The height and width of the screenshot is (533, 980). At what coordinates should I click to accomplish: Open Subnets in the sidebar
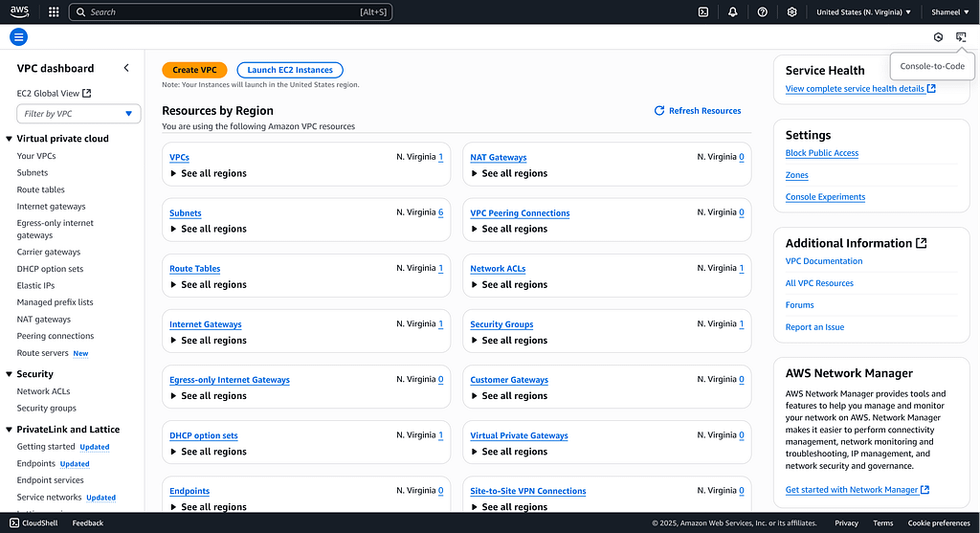click(33, 173)
